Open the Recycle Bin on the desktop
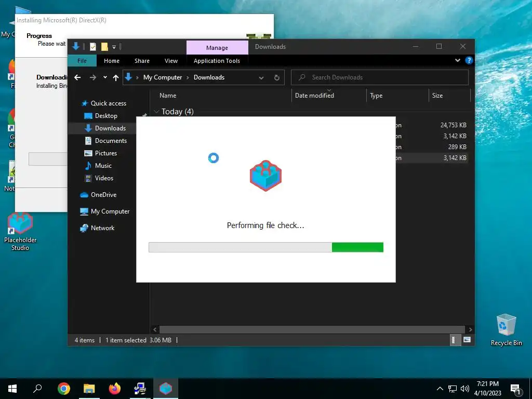 (x=506, y=329)
